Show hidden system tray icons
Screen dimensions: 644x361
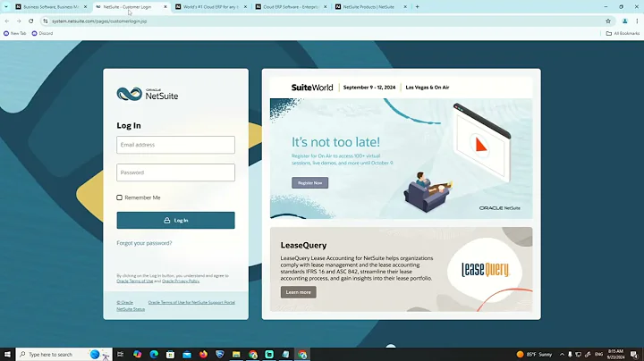click(562, 355)
